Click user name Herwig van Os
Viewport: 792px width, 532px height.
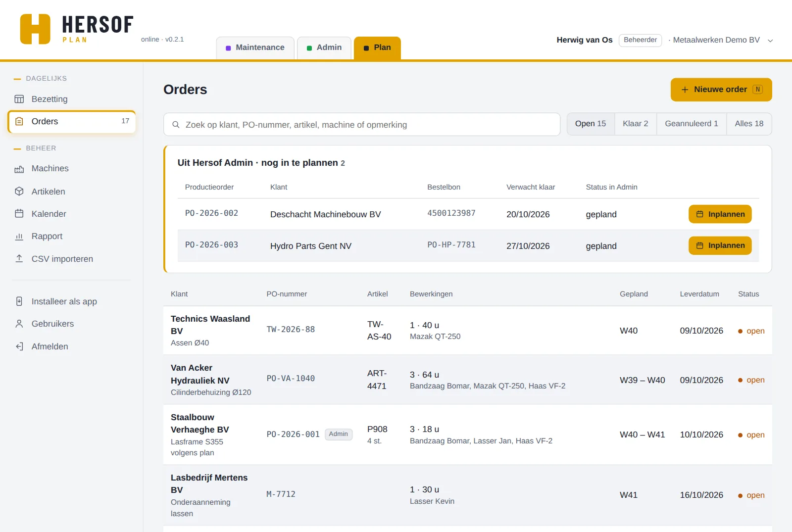[x=585, y=40]
